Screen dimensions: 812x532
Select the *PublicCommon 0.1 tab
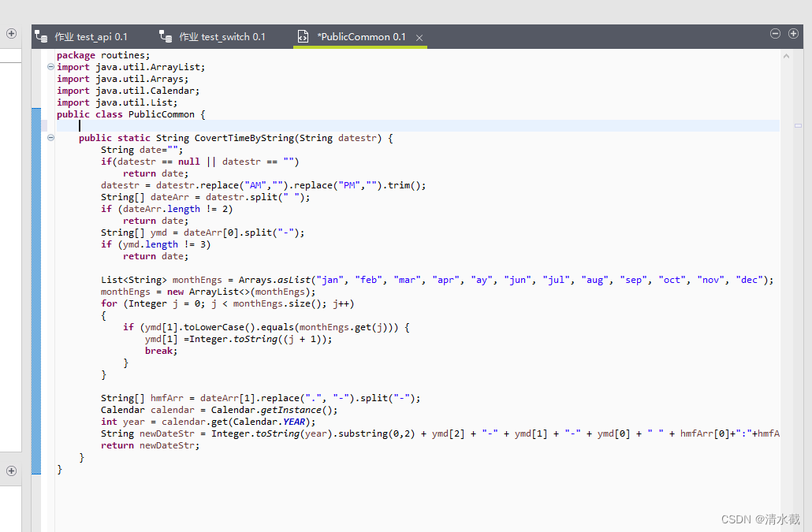click(360, 37)
